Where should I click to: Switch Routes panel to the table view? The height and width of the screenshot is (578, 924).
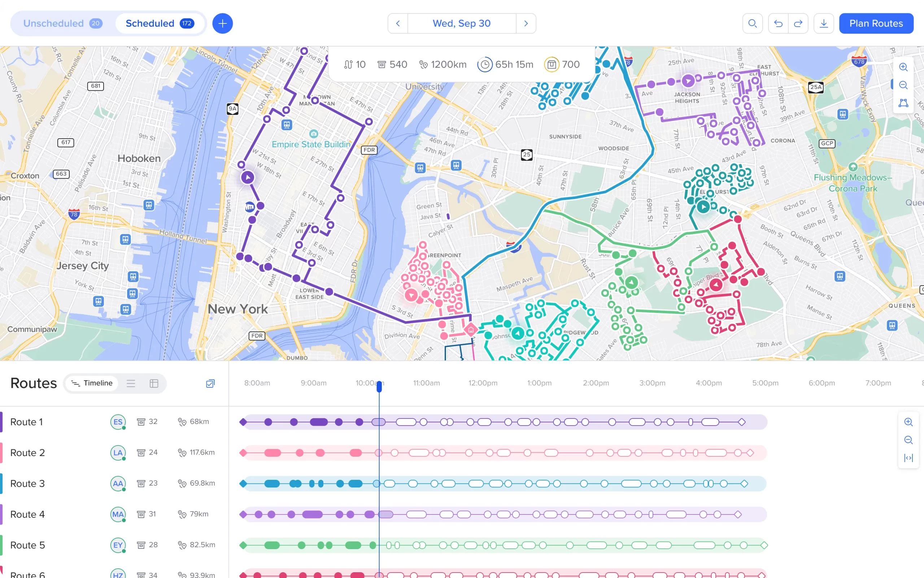point(154,383)
